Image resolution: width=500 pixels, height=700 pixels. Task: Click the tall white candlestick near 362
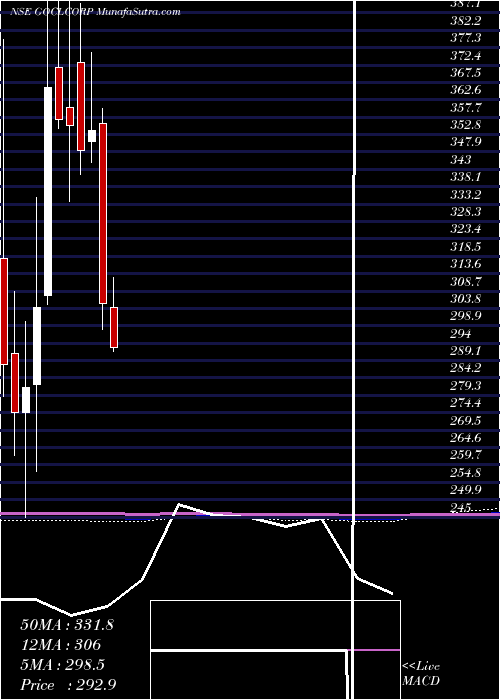click(48, 192)
